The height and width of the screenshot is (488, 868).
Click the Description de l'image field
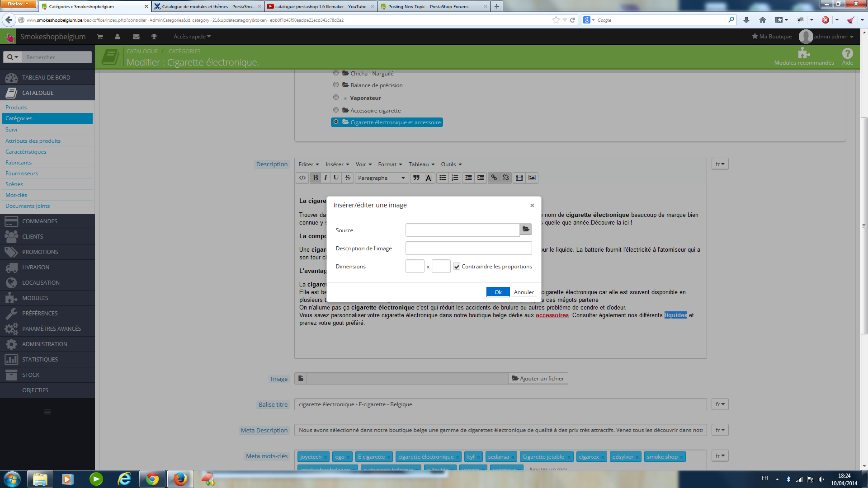click(x=468, y=248)
